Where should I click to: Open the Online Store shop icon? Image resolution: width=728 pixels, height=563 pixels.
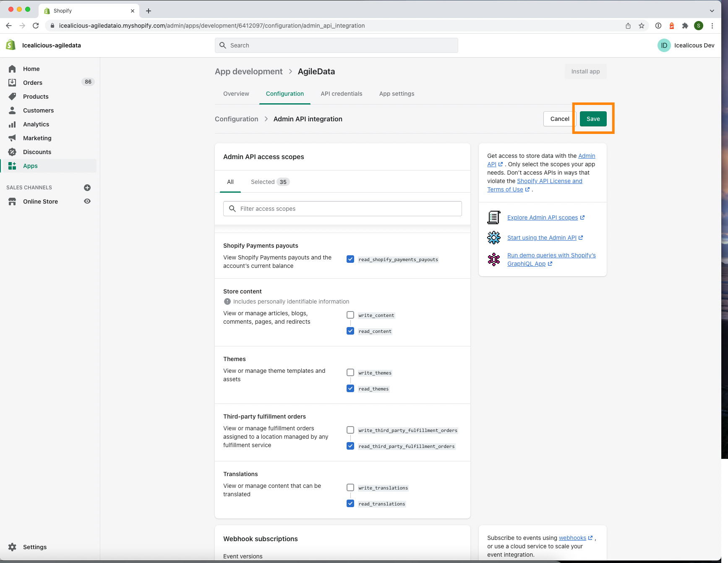pyautogui.click(x=12, y=202)
